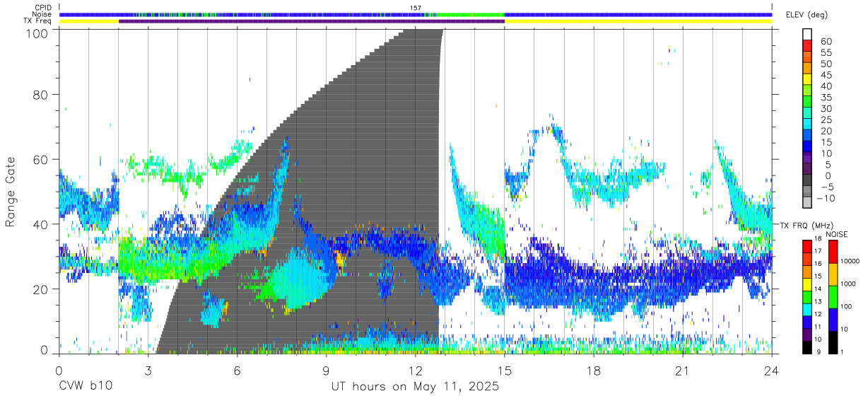Select orange segment of the noise color bar
868x401 pixels.
click(833, 274)
